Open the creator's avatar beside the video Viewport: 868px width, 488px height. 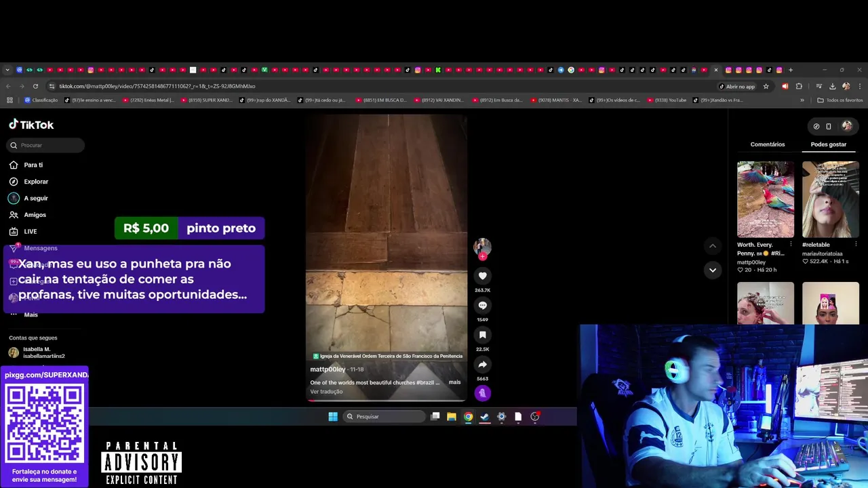pyautogui.click(x=482, y=246)
